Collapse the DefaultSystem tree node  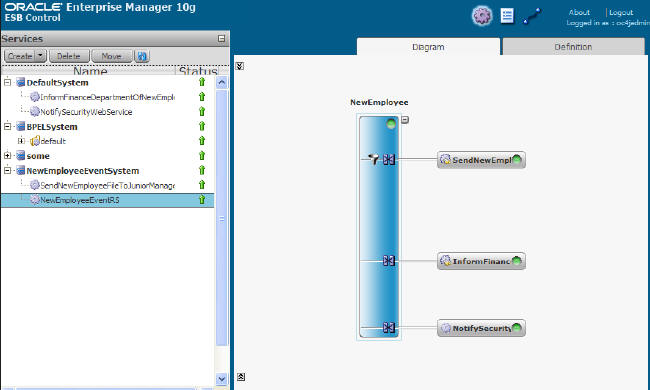click(x=7, y=82)
